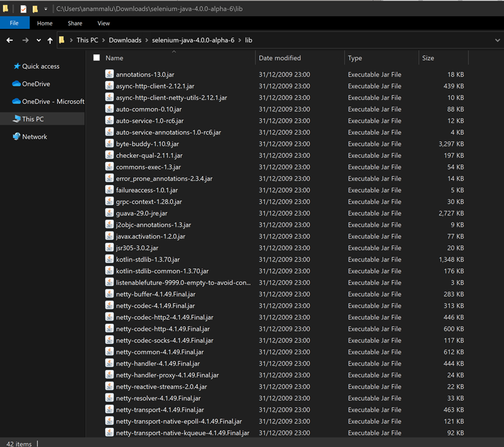Open the Home ribbon tab
Screen dimensions: 504x447
coord(44,23)
